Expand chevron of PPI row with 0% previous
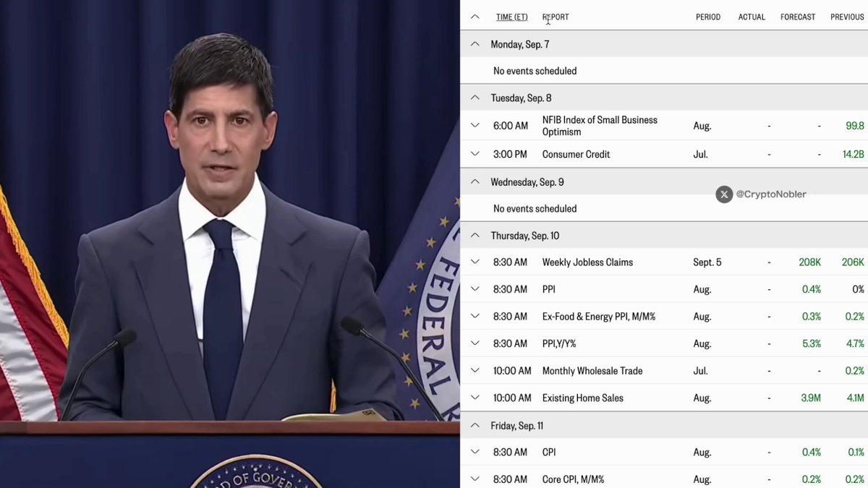Viewport: 868px width, 488px height. (x=475, y=289)
